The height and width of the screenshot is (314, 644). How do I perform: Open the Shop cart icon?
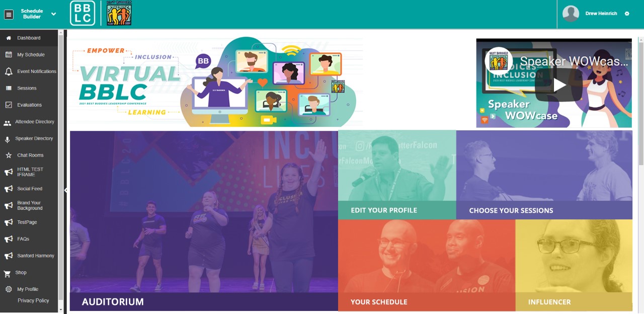click(x=7, y=273)
